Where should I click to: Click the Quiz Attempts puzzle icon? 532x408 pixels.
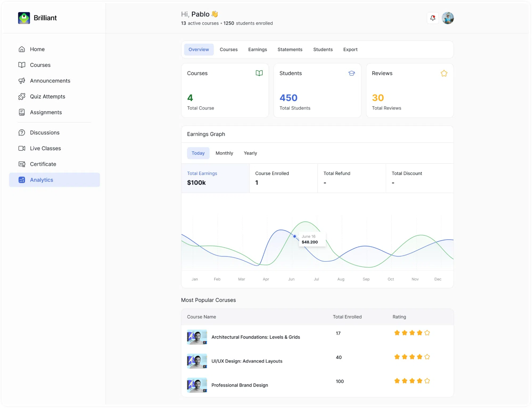22,97
